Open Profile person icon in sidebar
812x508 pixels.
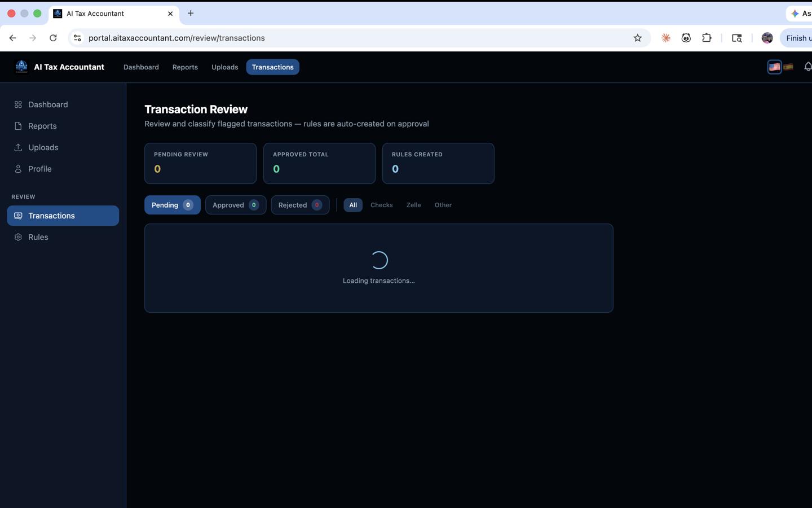pyautogui.click(x=18, y=169)
